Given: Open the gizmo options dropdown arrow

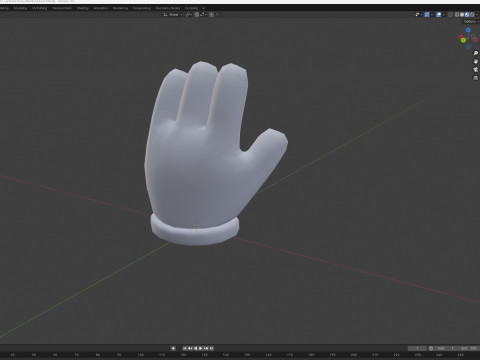Looking at the screenshot, I should click(x=432, y=15).
